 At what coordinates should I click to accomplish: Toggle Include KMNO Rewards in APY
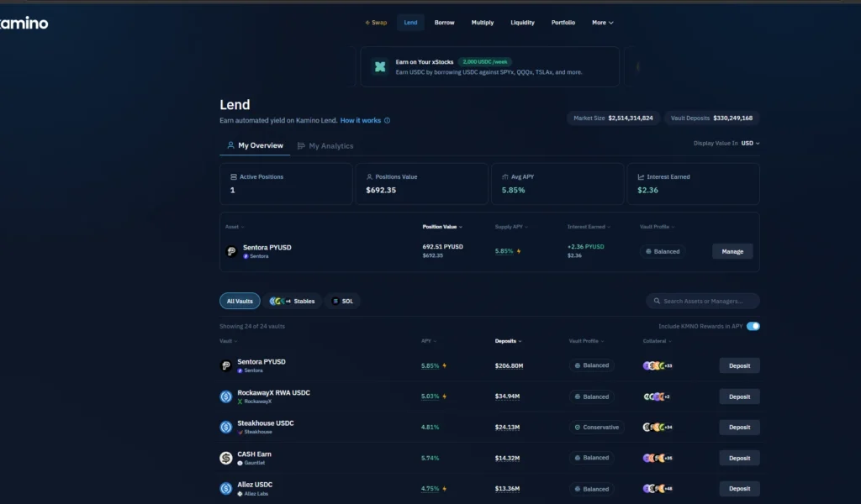[x=753, y=326]
